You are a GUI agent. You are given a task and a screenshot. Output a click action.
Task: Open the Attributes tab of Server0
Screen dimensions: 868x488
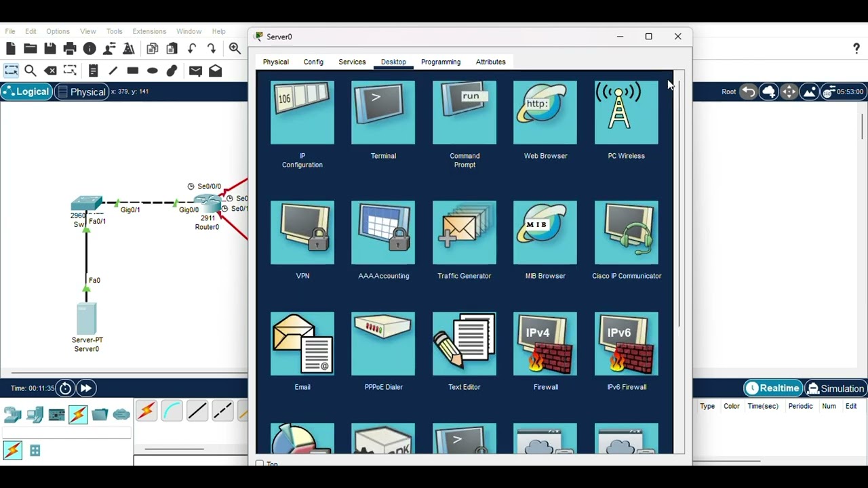tap(490, 62)
